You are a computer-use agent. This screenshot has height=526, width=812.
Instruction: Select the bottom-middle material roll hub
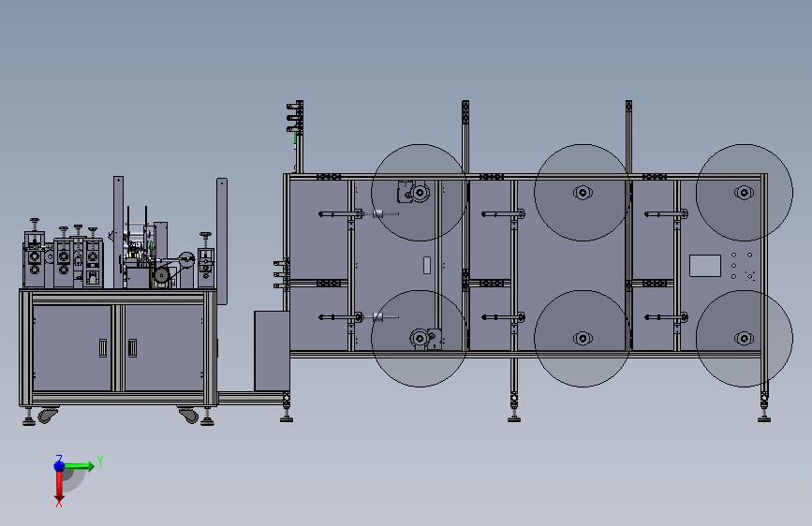pos(583,339)
